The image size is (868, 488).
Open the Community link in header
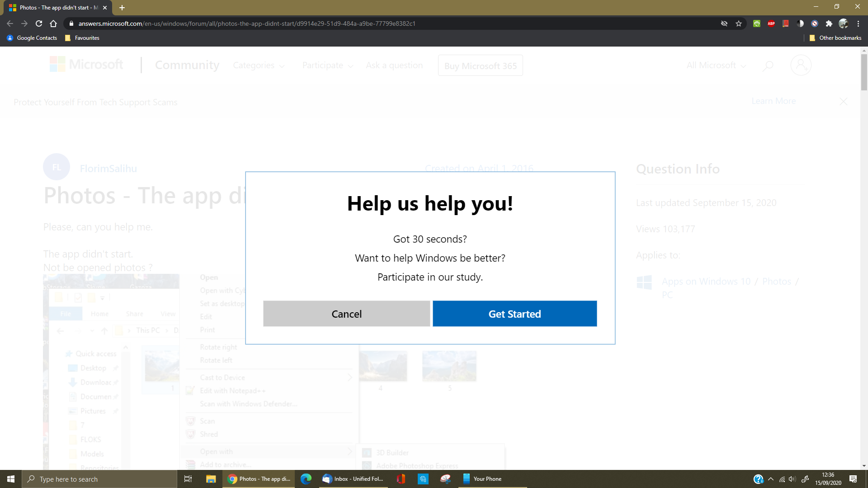(187, 65)
